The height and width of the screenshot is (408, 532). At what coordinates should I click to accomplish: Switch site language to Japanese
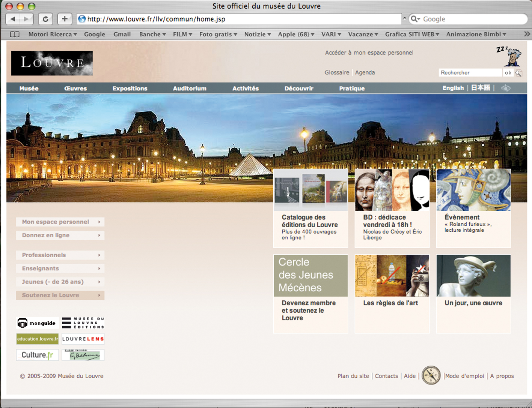[481, 88]
